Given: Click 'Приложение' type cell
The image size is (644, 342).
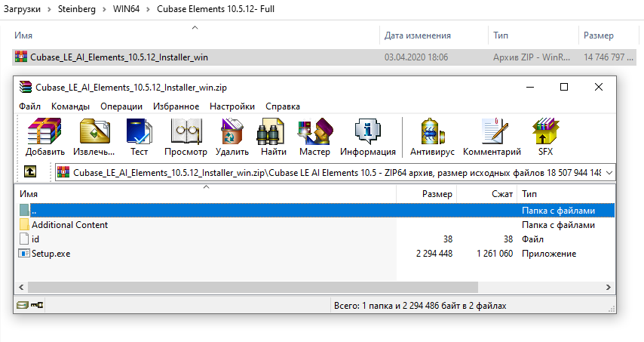Looking at the screenshot, I should (549, 254).
